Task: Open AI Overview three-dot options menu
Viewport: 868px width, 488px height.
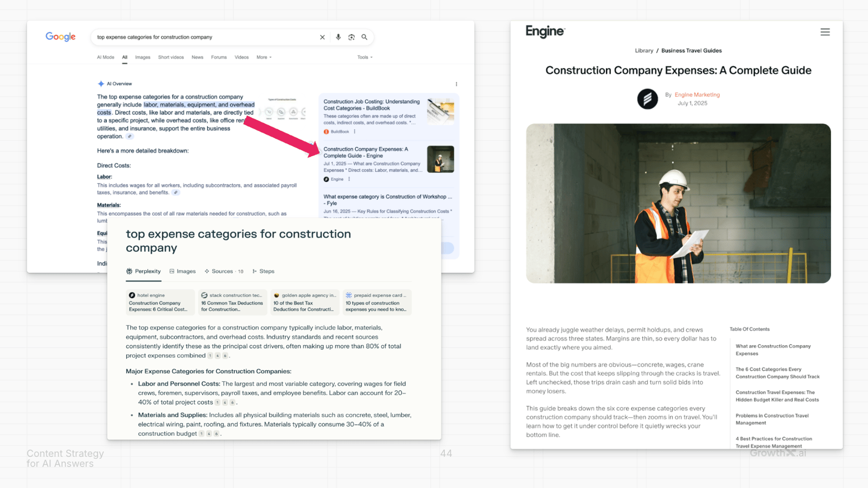Action: [456, 84]
